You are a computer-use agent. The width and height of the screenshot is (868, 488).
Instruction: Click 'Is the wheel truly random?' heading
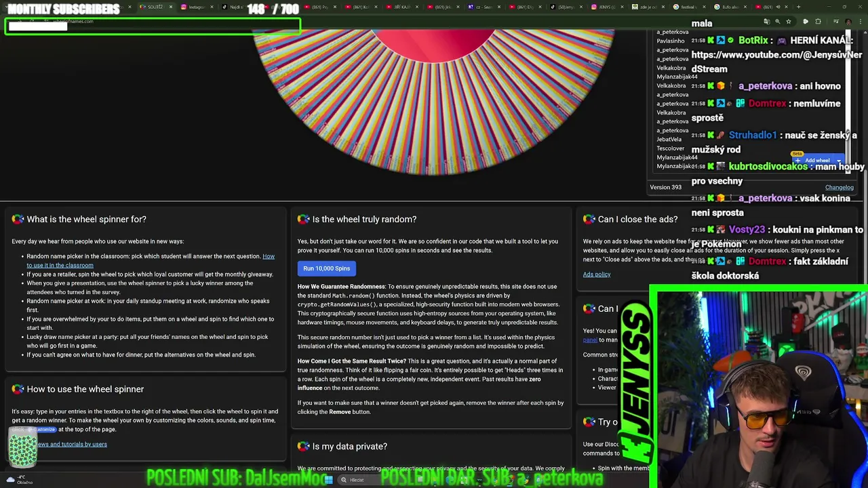coord(364,220)
